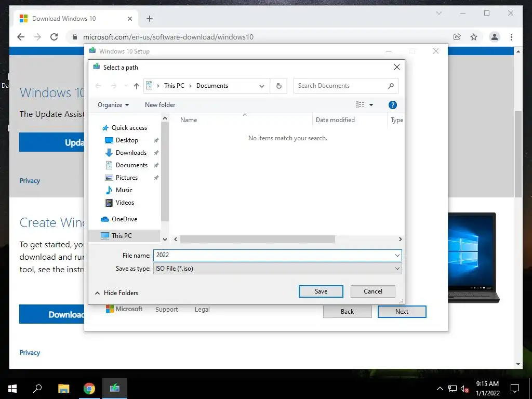The height and width of the screenshot is (399, 532).
Task: Select Quick access star in navigation pane
Action: pyautogui.click(x=105, y=128)
